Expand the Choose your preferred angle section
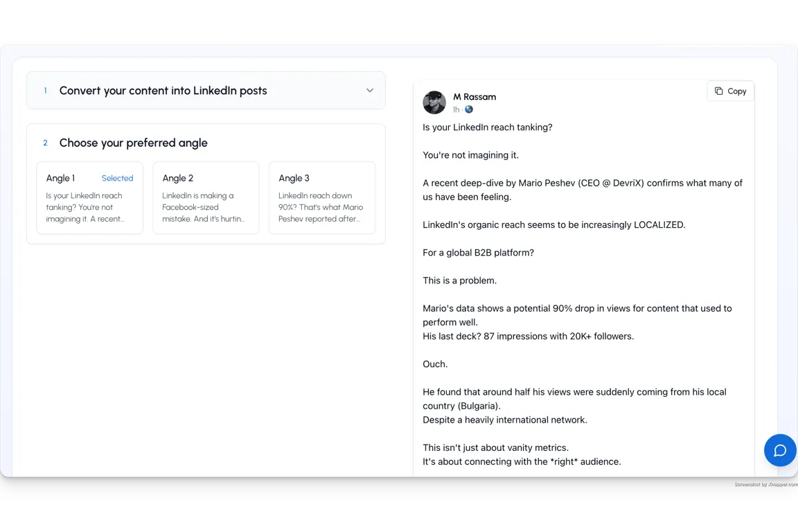Screen dimensions: 798x532 (x=133, y=143)
